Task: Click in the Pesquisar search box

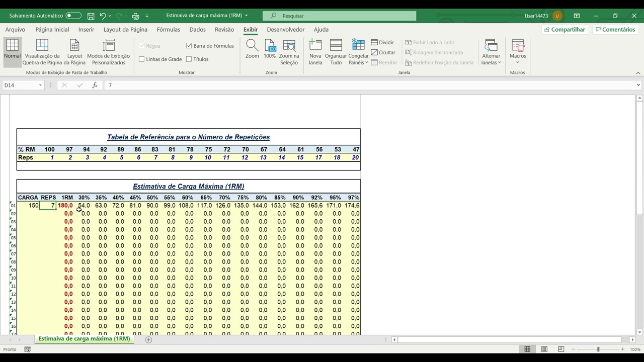Action: pos(340,16)
